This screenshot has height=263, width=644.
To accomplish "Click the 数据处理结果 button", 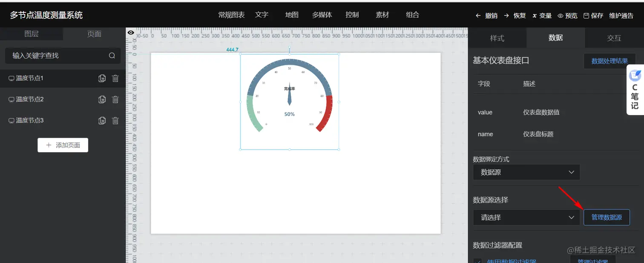I will pyautogui.click(x=609, y=61).
